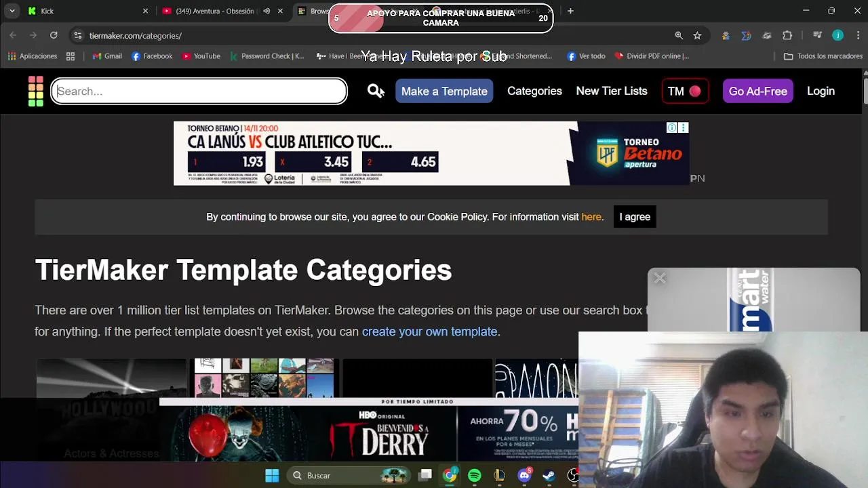868x488 pixels.
Task: Follow the 'here' cookie policy link
Action: tap(591, 217)
